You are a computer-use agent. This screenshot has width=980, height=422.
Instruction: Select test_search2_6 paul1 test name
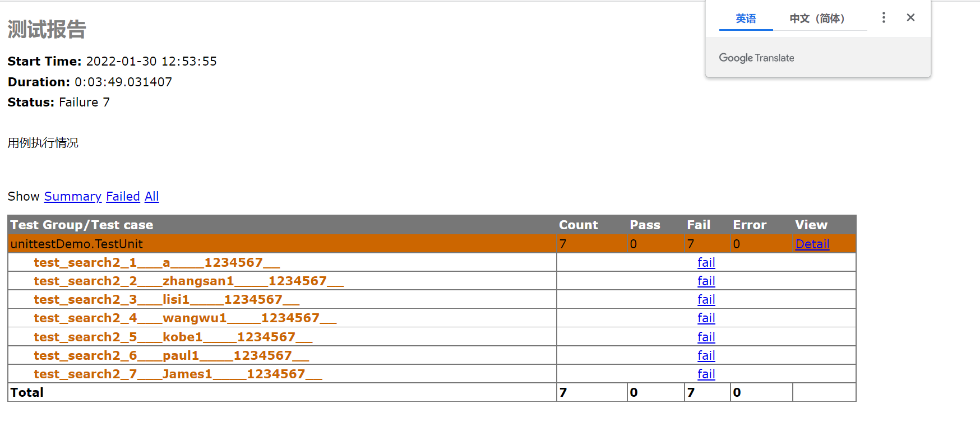click(x=171, y=355)
